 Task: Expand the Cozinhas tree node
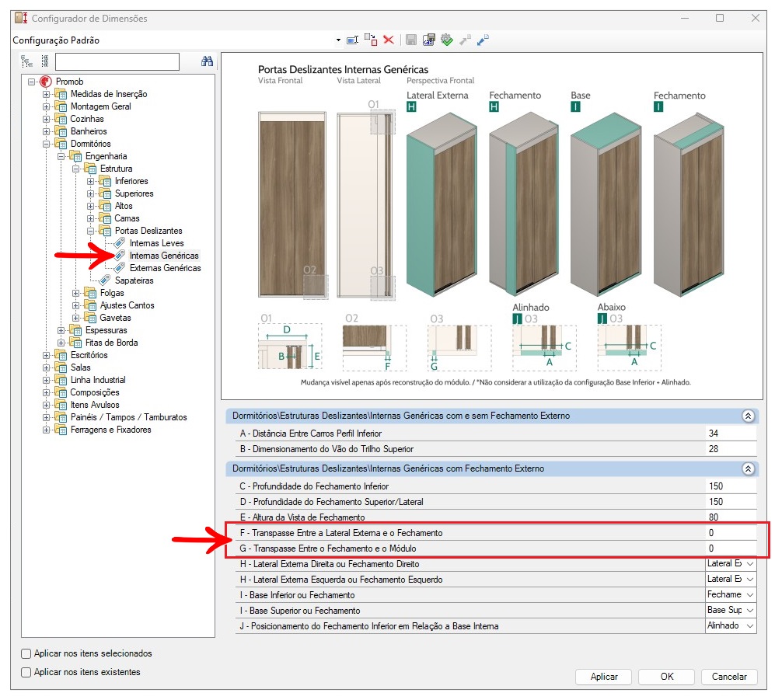pyautogui.click(x=47, y=119)
